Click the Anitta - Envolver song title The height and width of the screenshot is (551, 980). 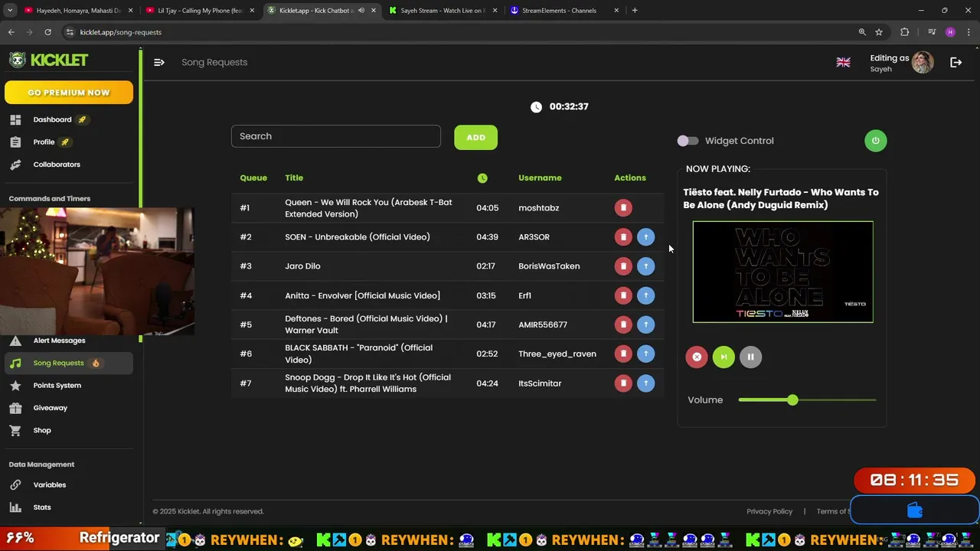[362, 295]
